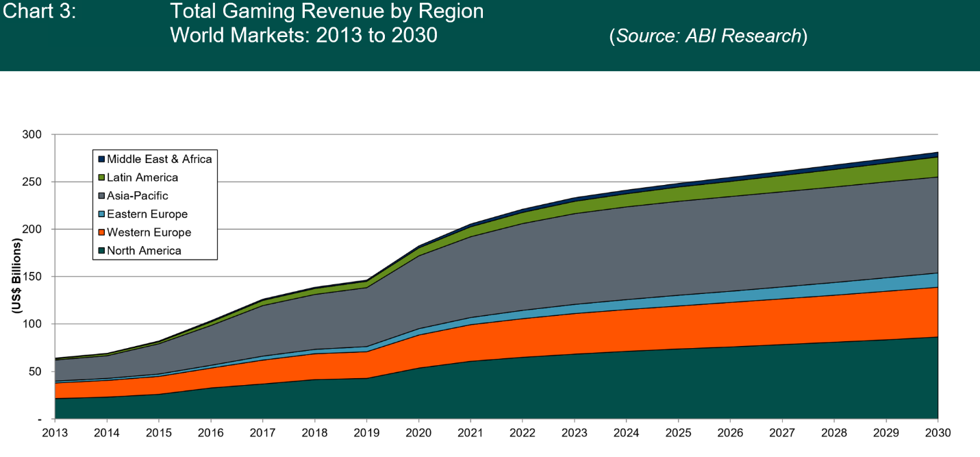Click the 2025 year label on the axis
980x457 pixels.
point(677,434)
